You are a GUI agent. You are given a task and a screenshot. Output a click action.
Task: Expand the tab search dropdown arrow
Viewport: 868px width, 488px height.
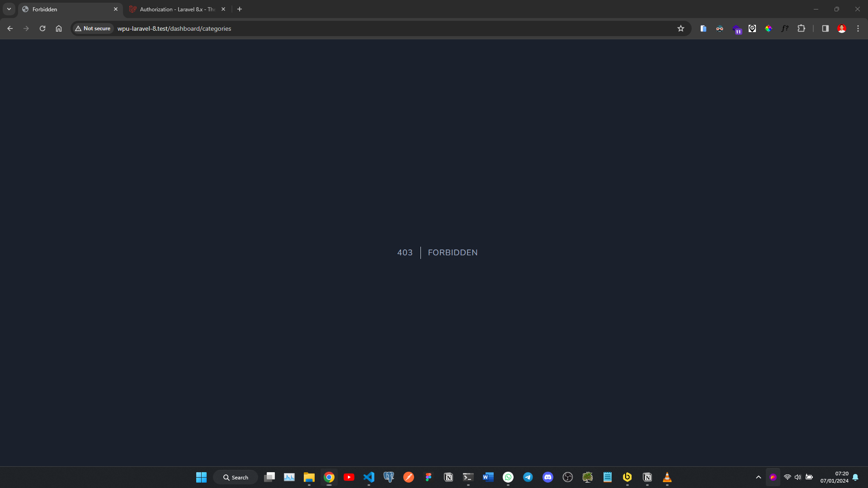9,9
